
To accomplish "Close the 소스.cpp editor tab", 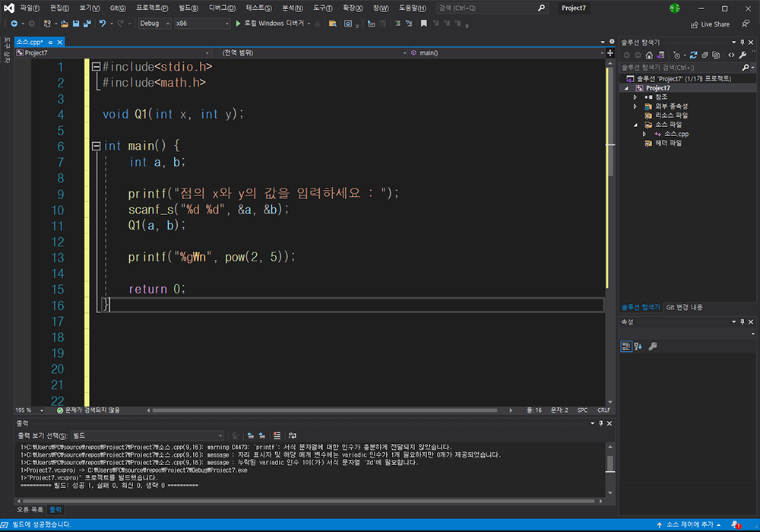I will coord(59,42).
